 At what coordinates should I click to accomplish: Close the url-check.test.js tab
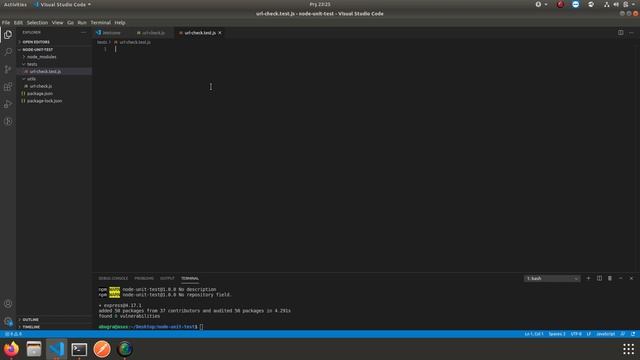tap(220, 33)
